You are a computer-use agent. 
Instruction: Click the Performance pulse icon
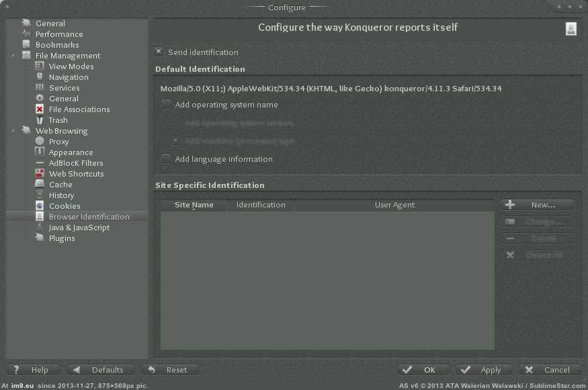tap(26, 34)
